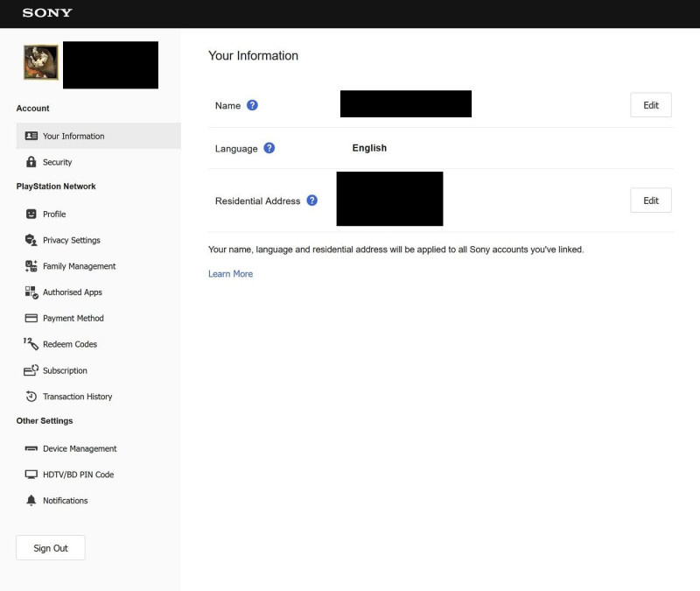The image size is (700, 591).
Task: Click the help icon next to Name
Action: coord(252,105)
